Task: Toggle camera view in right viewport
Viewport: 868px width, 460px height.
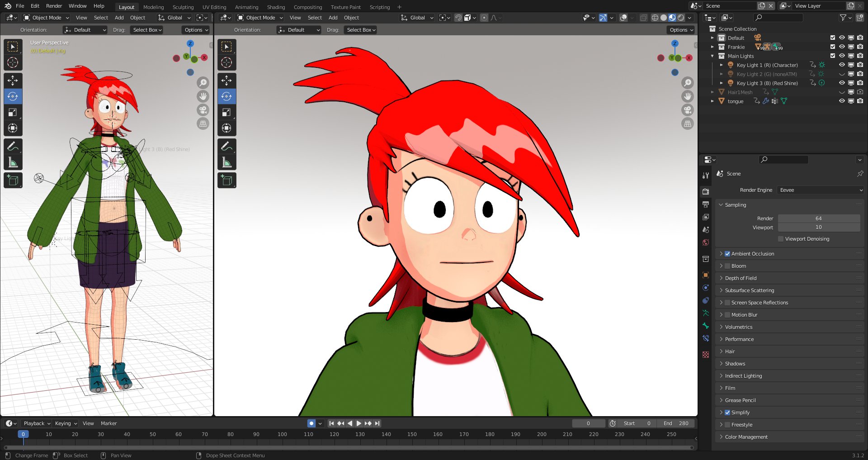Action: (x=687, y=110)
